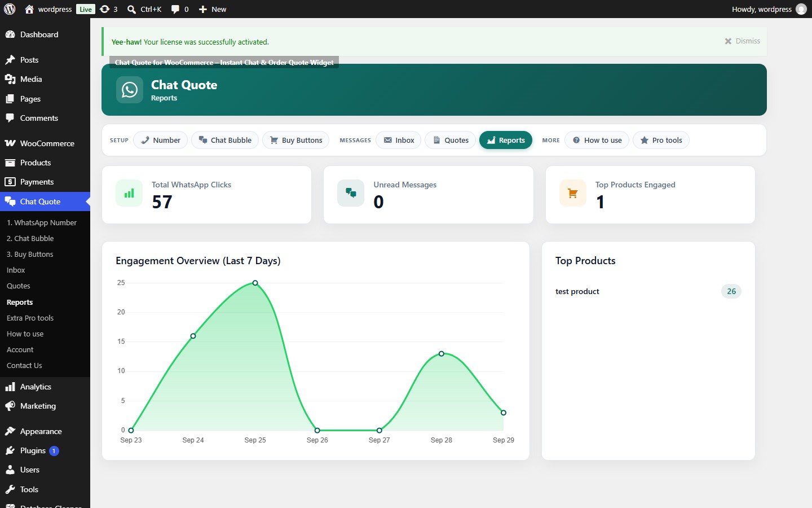812x508 pixels.
Task: Click the updates icon showing 3
Action: (x=104, y=9)
